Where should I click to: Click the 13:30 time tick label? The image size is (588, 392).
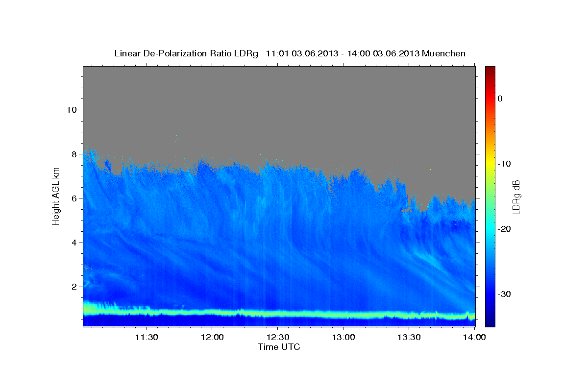coord(409,337)
